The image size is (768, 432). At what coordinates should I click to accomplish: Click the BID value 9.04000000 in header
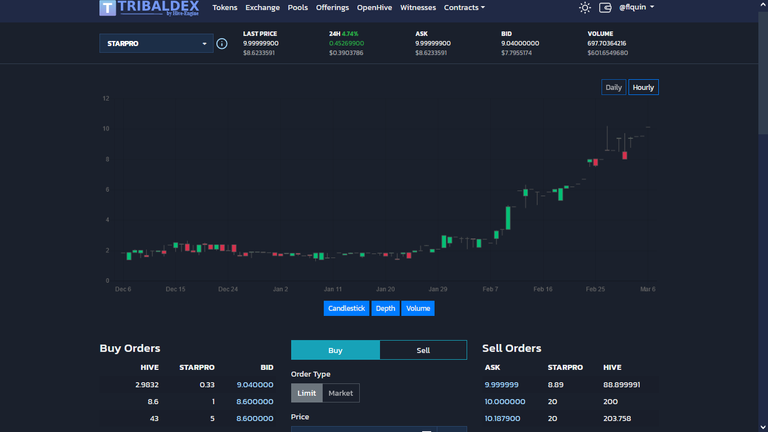point(520,43)
